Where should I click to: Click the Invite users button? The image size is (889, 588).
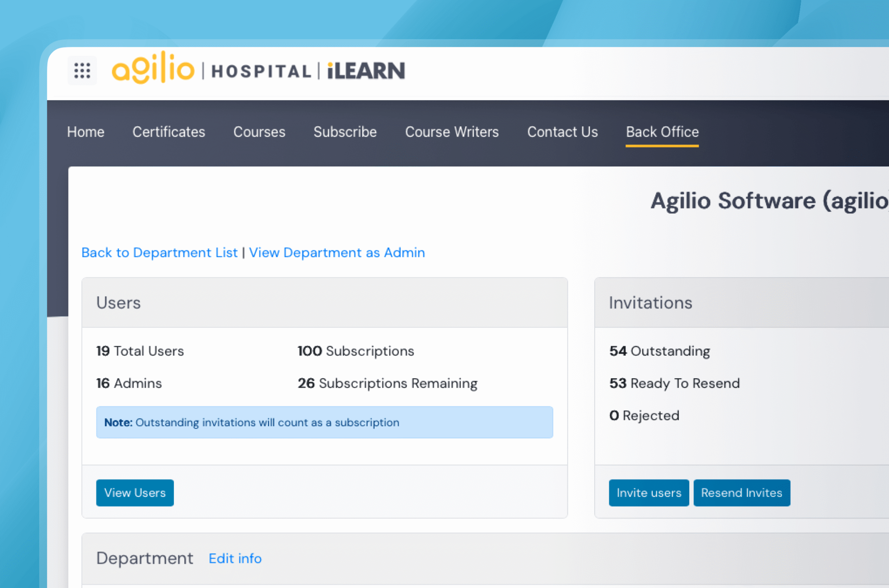pyautogui.click(x=649, y=493)
